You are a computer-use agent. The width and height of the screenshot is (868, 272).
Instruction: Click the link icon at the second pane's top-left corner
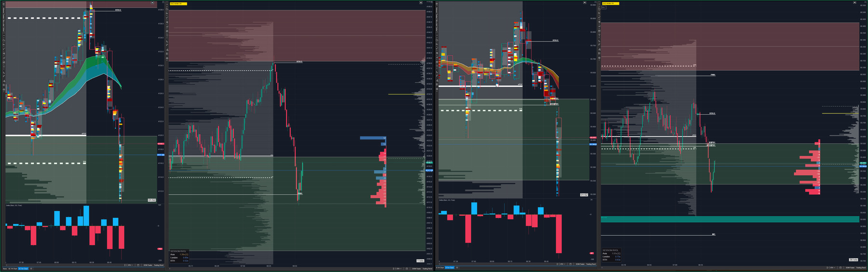pyautogui.click(x=163, y=2)
